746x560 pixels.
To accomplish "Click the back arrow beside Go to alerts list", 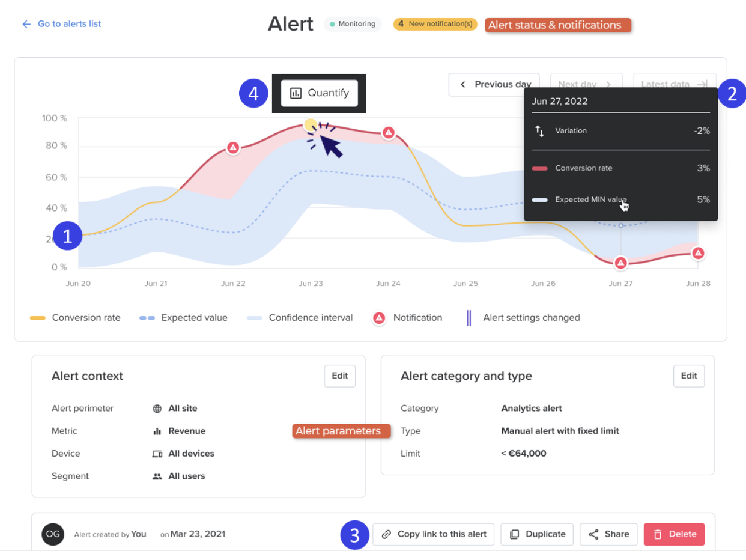I will 26,24.
